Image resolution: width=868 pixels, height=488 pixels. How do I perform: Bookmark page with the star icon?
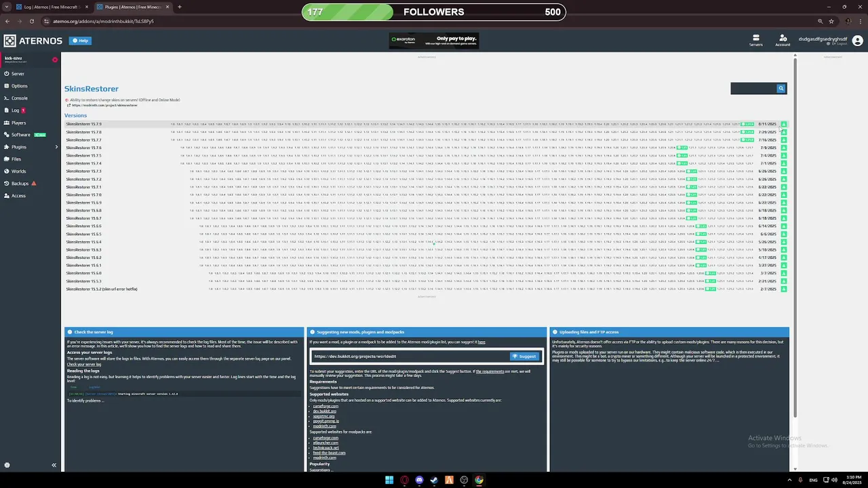click(x=831, y=21)
